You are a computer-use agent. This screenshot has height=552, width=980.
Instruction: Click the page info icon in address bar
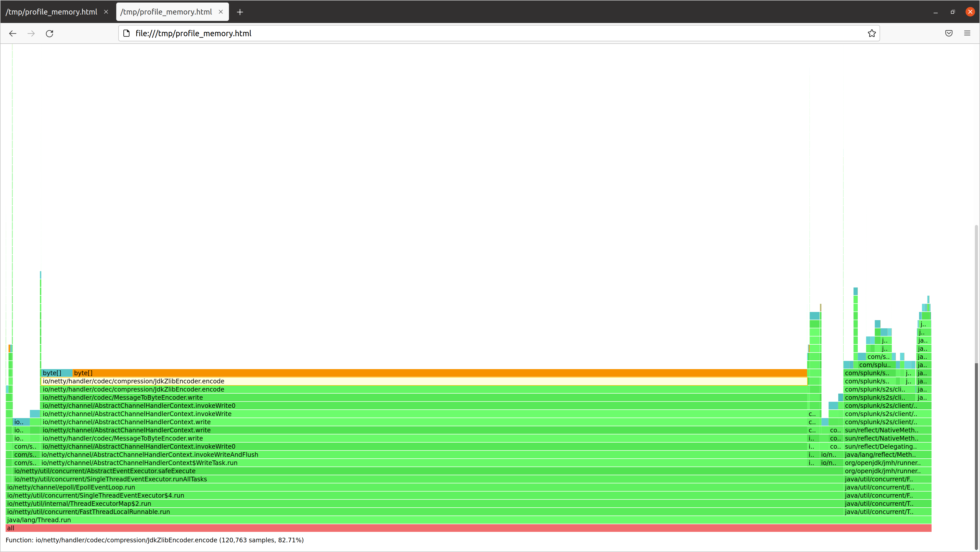point(127,33)
